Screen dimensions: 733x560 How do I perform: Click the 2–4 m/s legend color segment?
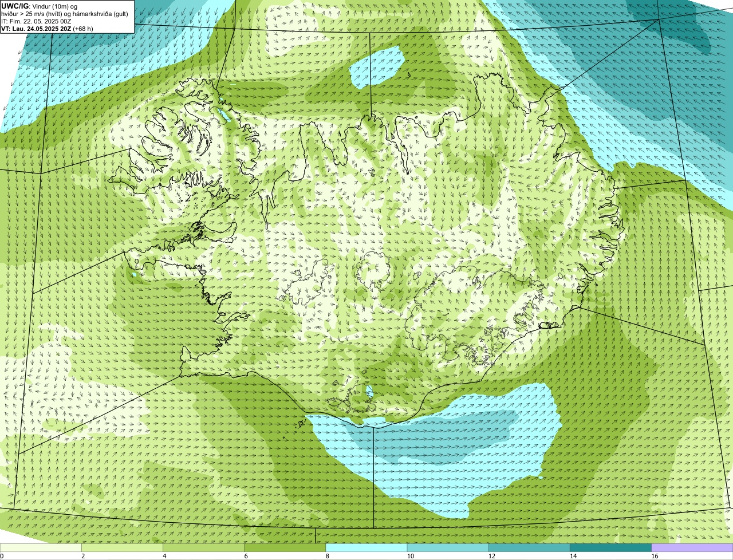click(x=123, y=548)
